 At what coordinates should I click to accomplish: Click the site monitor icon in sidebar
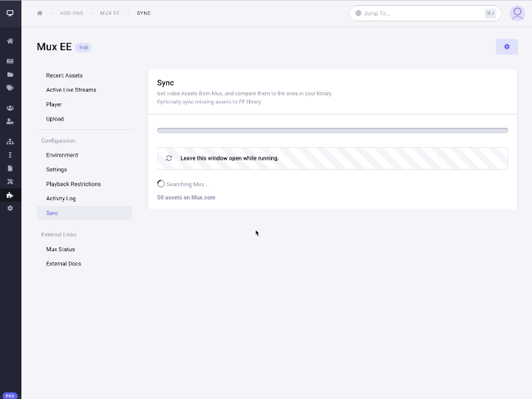pos(10,13)
